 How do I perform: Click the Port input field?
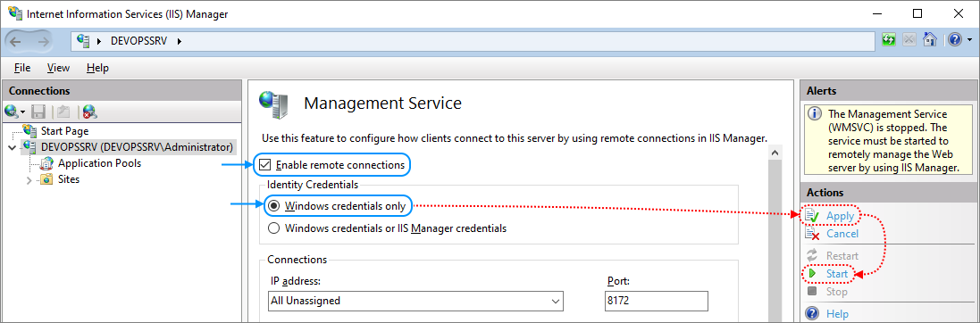657,301
